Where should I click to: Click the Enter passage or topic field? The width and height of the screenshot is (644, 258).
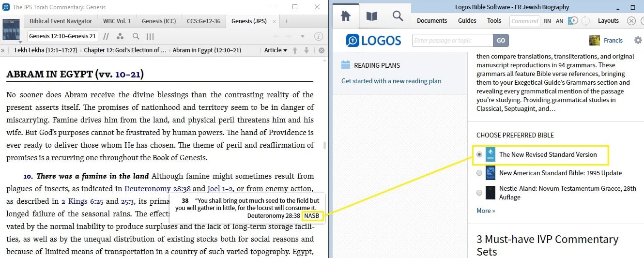(x=452, y=41)
